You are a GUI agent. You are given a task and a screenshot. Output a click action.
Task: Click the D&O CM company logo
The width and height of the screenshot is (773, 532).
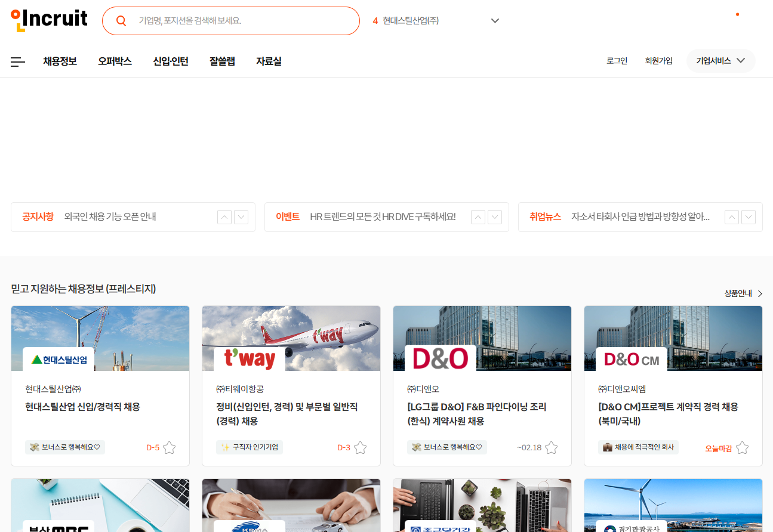tap(632, 359)
